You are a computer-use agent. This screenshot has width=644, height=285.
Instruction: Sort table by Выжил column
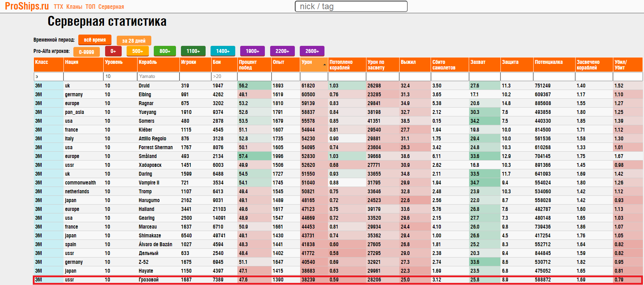tap(415, 65)
